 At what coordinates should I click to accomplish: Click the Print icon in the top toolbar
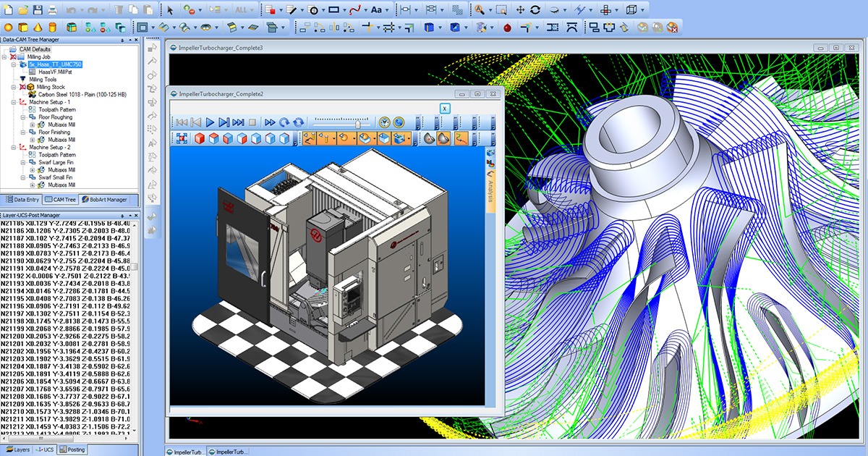(53, 9)
